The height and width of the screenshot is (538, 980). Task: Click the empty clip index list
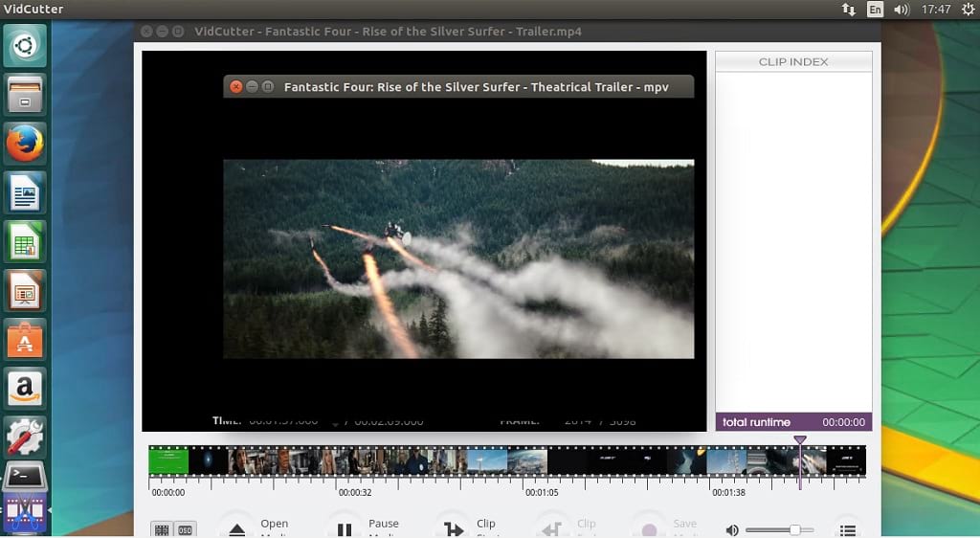point(793,242)
